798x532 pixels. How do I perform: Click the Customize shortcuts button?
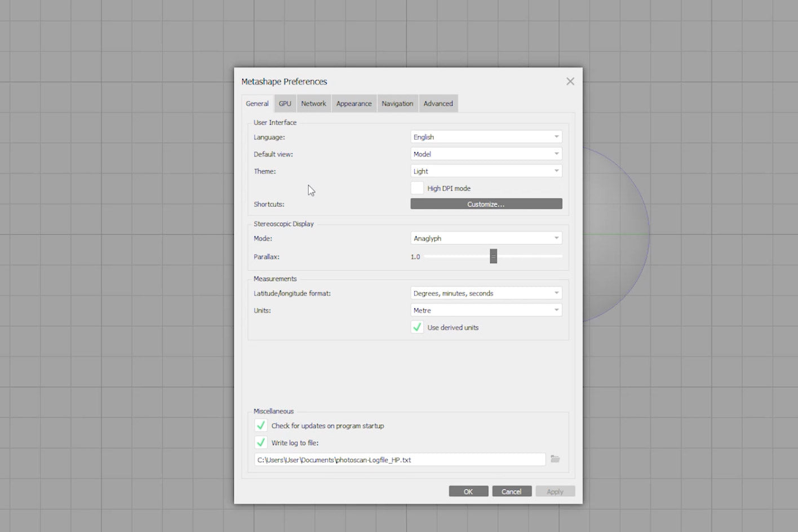click(486, 204)
